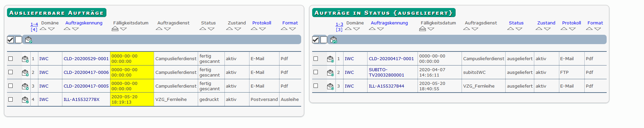Screen dimensions: 644x128
Task: Sort Protokoll descending in Auslieferbare Aufträge
Action: [x=262, y=29]
